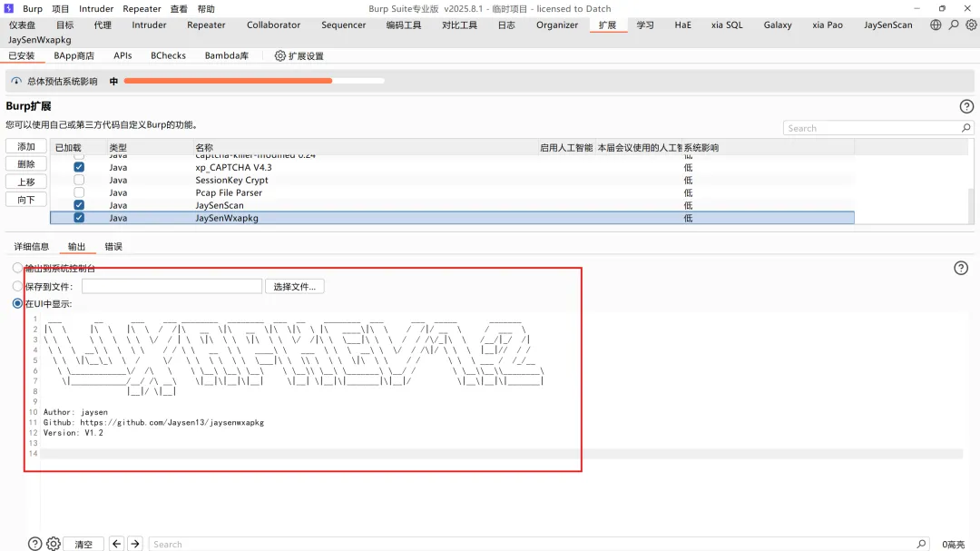
Task: Click the 删除 button
Action: (26, 164)
